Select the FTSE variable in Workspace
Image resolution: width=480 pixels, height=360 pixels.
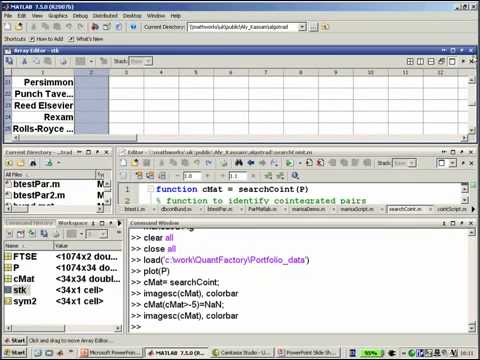25,256
